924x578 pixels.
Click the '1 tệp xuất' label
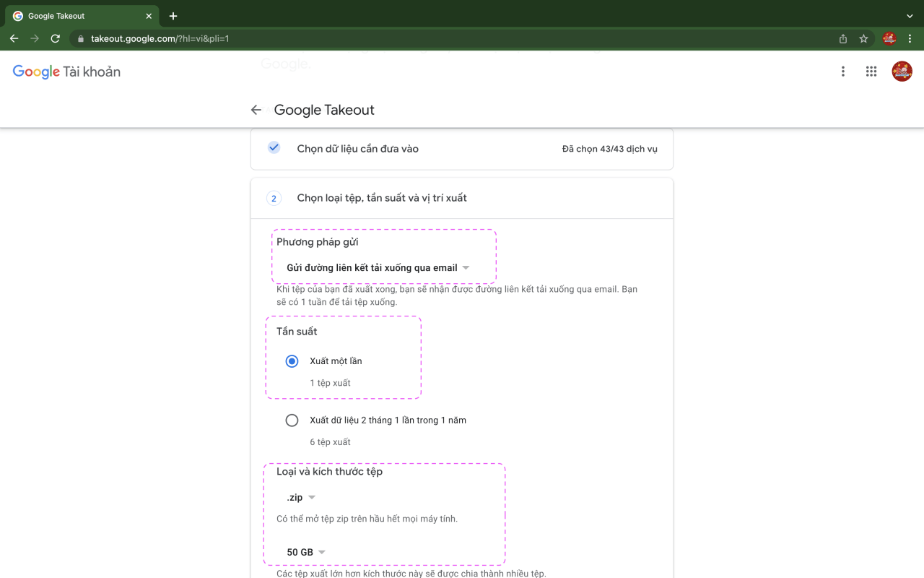click(330, 383)
